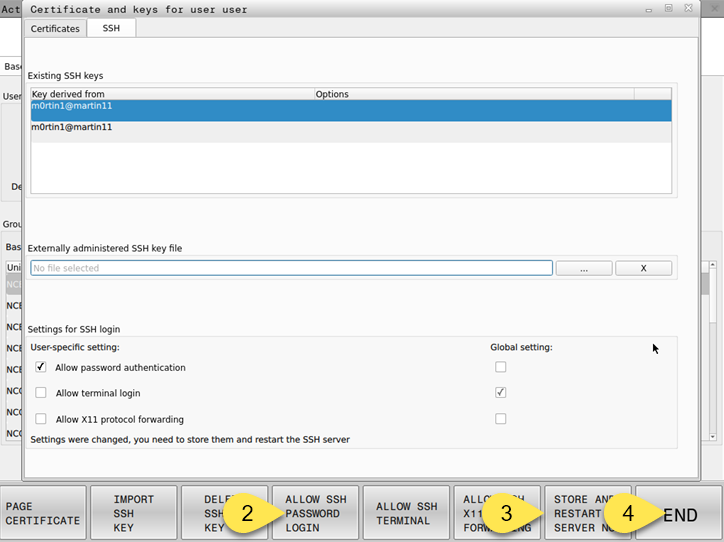
Task: Minimize the certificate and keys dialog
Action: (649, 9)
